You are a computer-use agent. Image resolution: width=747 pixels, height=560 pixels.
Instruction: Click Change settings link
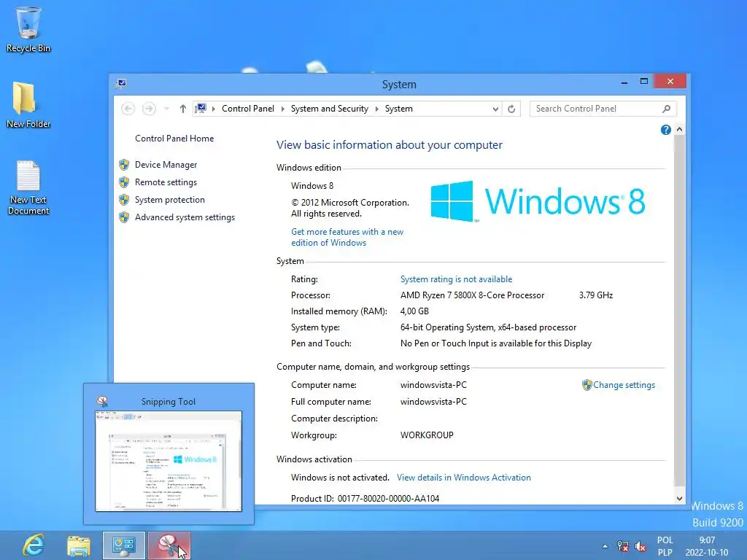[624, 385]
